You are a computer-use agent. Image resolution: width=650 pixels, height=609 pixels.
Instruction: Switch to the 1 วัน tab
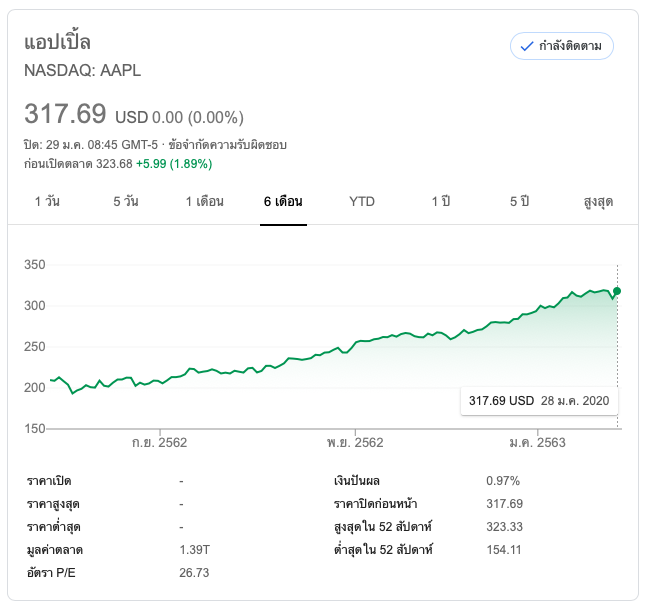pyautogui.click(x=47, y=201)
